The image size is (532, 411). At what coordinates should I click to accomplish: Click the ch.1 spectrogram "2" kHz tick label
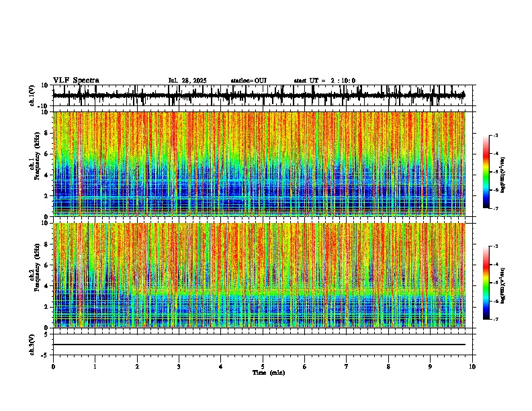tap(47, 195)
